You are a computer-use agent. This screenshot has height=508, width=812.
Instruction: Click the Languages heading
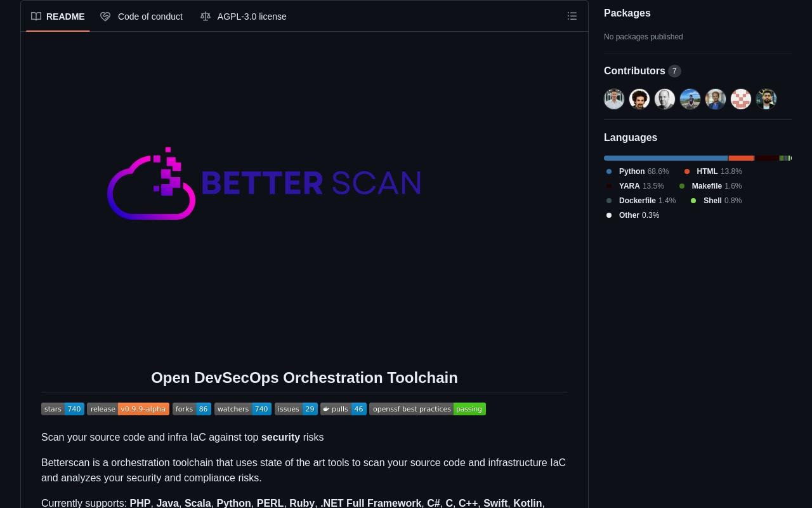click(631, 138)
